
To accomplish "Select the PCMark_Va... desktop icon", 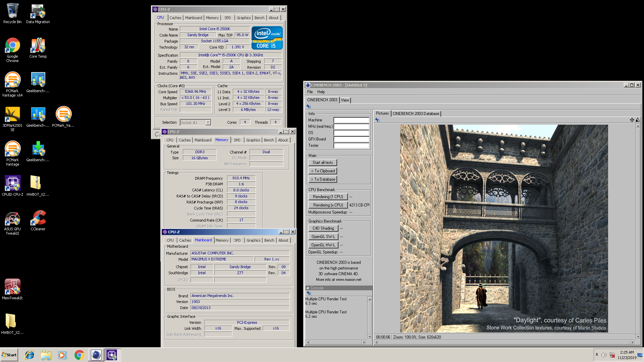I will tap(63, 117).
